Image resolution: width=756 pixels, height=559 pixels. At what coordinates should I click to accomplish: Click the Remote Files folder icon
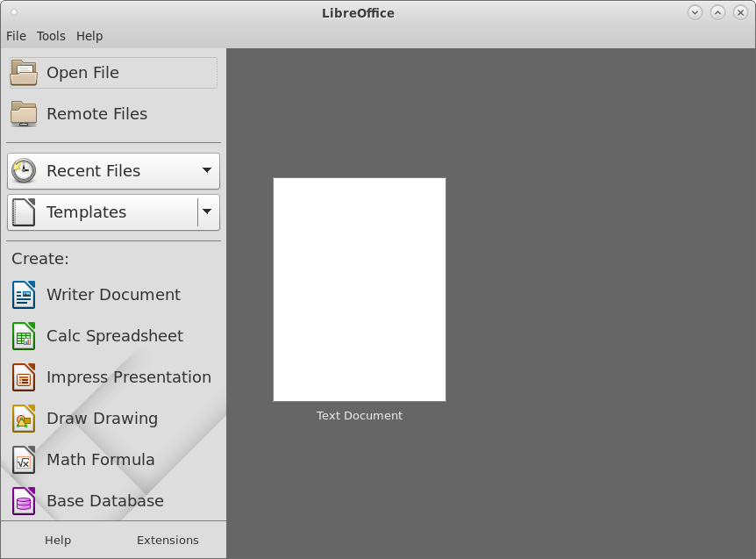pyautogui.click(x=24, y=114)
